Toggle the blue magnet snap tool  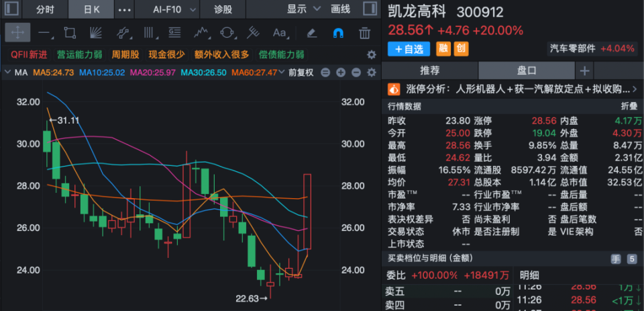tap(338, 33)
